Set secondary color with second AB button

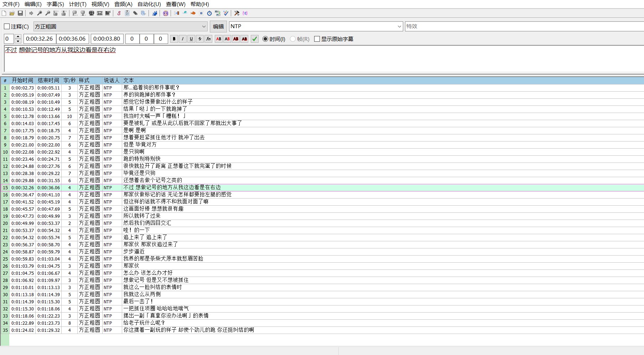pos(227,39)
